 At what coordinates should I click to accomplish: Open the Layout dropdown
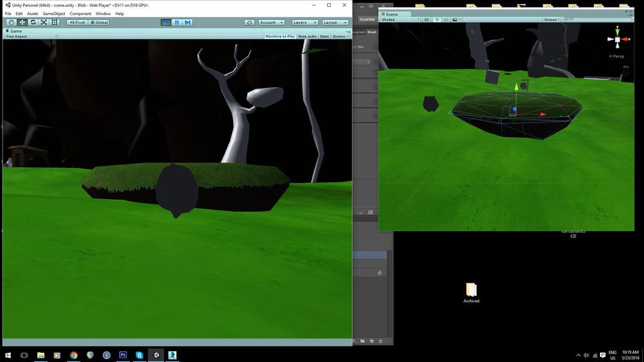coord(335,23)
